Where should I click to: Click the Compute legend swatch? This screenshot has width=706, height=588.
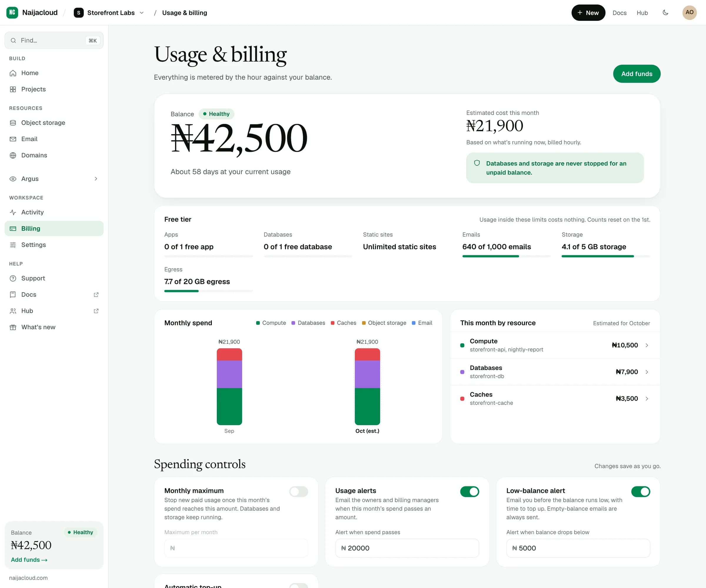tap(258, 323)
